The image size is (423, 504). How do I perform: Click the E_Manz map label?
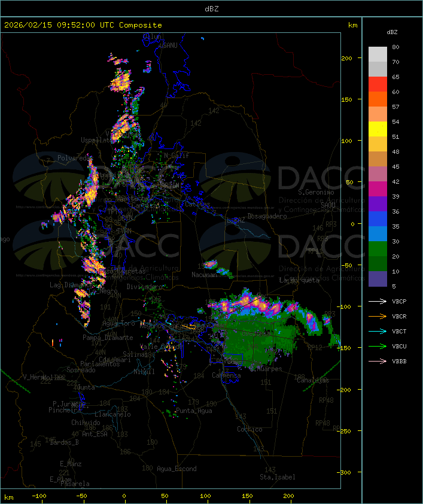[x=71, y=464]
